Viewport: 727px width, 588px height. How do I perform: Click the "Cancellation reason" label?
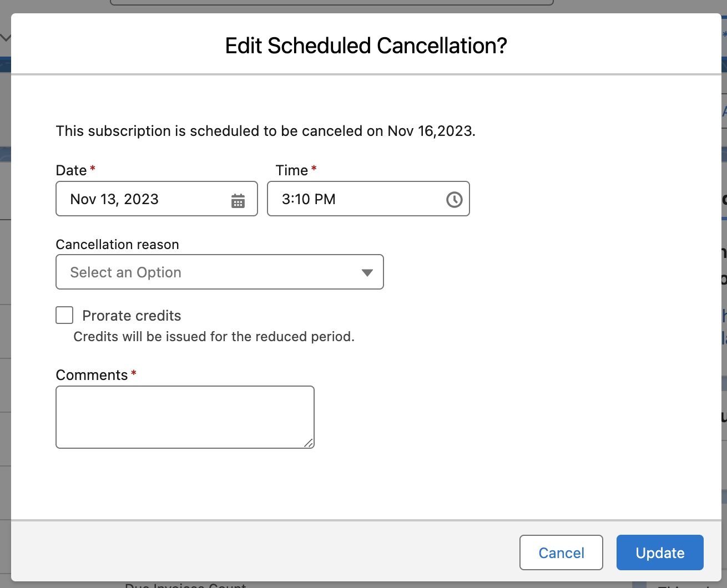tap(117, 245)
